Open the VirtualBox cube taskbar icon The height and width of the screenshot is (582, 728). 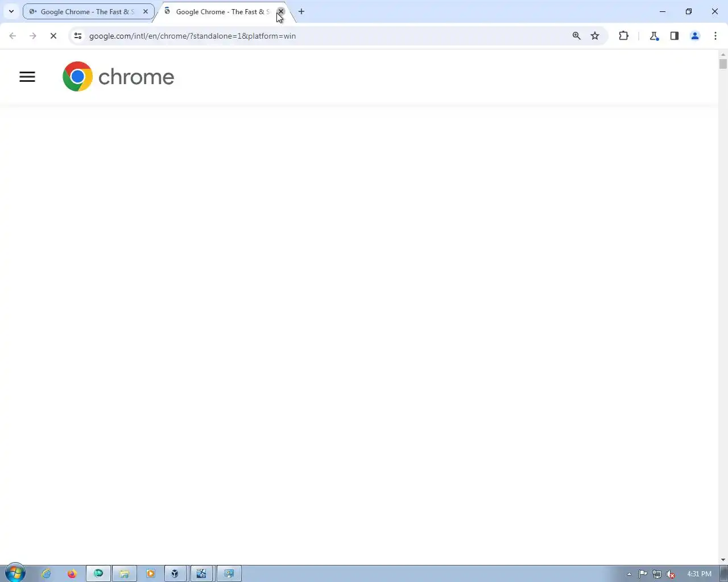coord(175,573)
